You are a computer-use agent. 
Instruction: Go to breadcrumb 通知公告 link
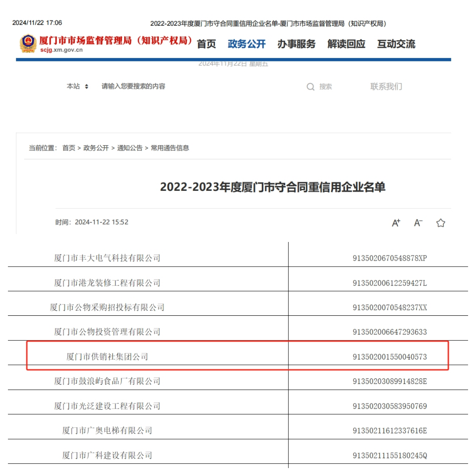pos(130,148)
